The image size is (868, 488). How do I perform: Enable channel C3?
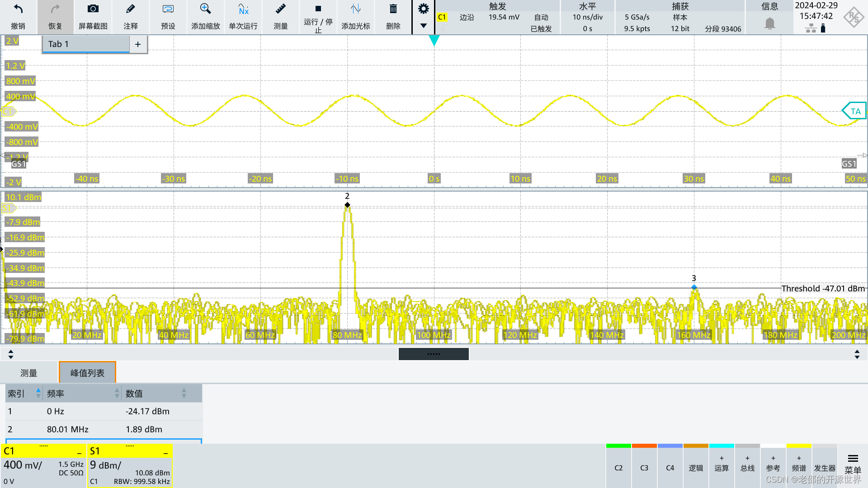click(644, 468)
